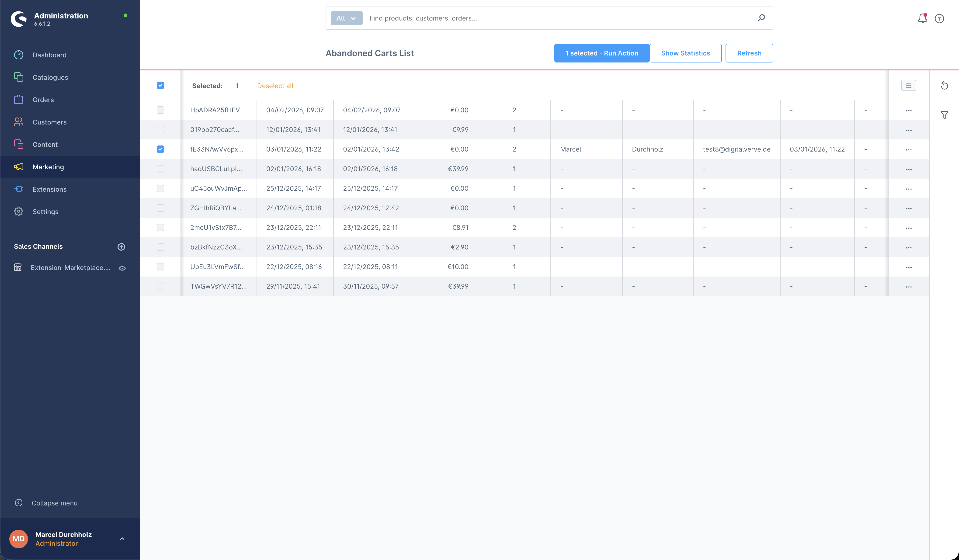Open the All search scope dropdown
Image resolution: width=959 pixels, height=560 pixels.
tap(346, 18)
